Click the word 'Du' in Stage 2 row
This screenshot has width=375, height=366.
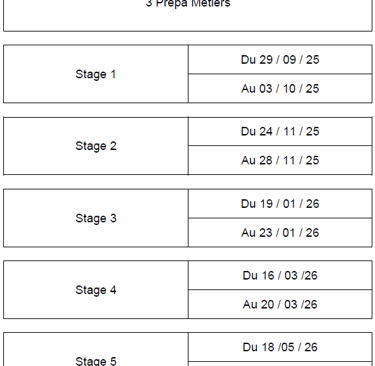click(x=248, y=131)
